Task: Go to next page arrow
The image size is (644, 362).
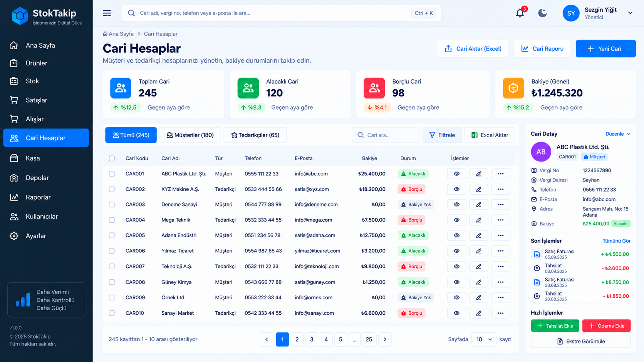Action: click(x=385, y=339)
